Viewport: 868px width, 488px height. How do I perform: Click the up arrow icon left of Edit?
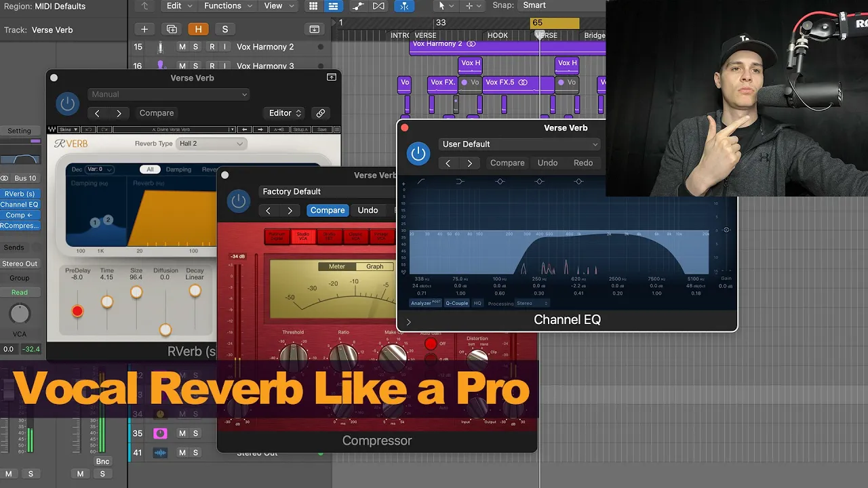[144, 6]
